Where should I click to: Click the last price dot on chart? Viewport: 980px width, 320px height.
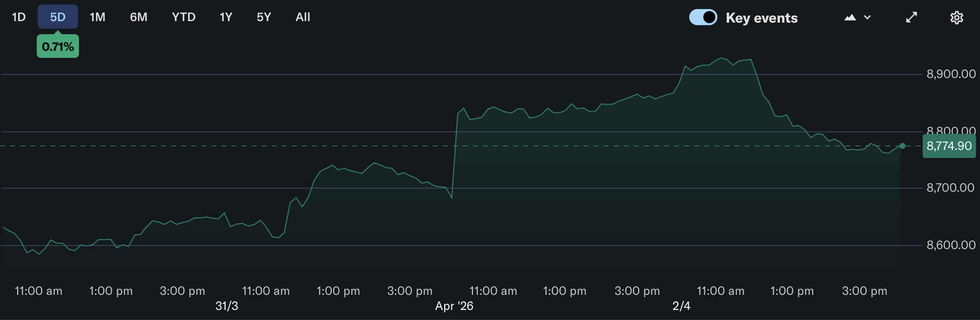click(x=903, y=146)
